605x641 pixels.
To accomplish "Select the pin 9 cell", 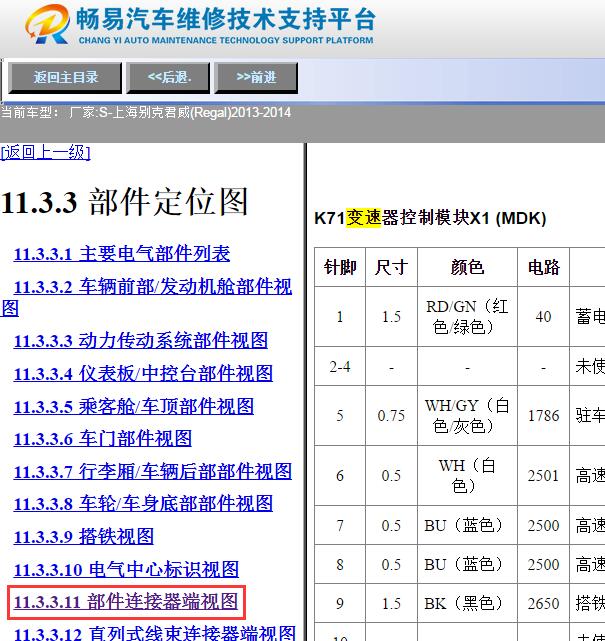I will coord(340,604).
